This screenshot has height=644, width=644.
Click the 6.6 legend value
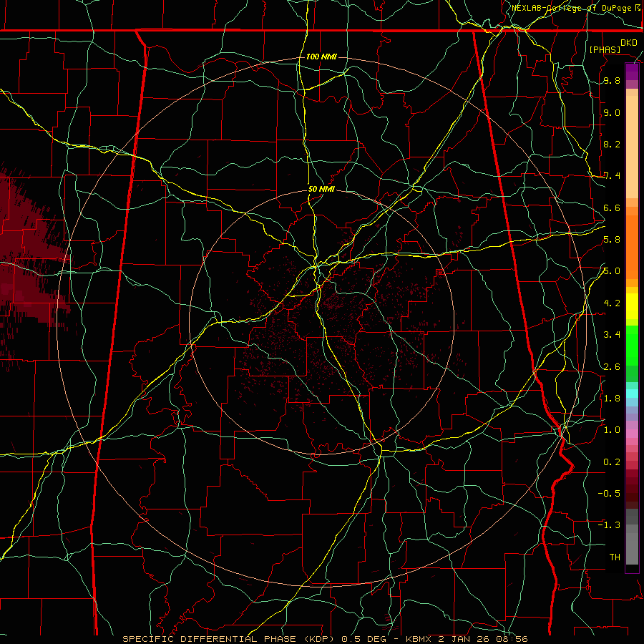click(612, 208)
